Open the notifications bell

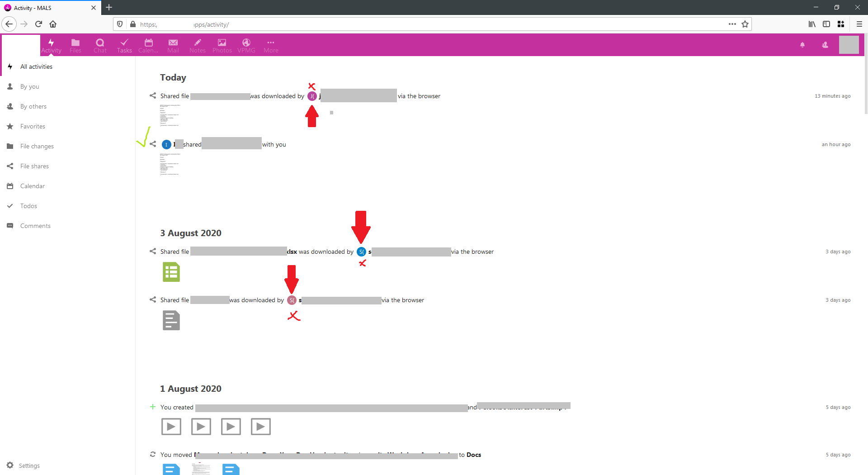pos(802,45)
